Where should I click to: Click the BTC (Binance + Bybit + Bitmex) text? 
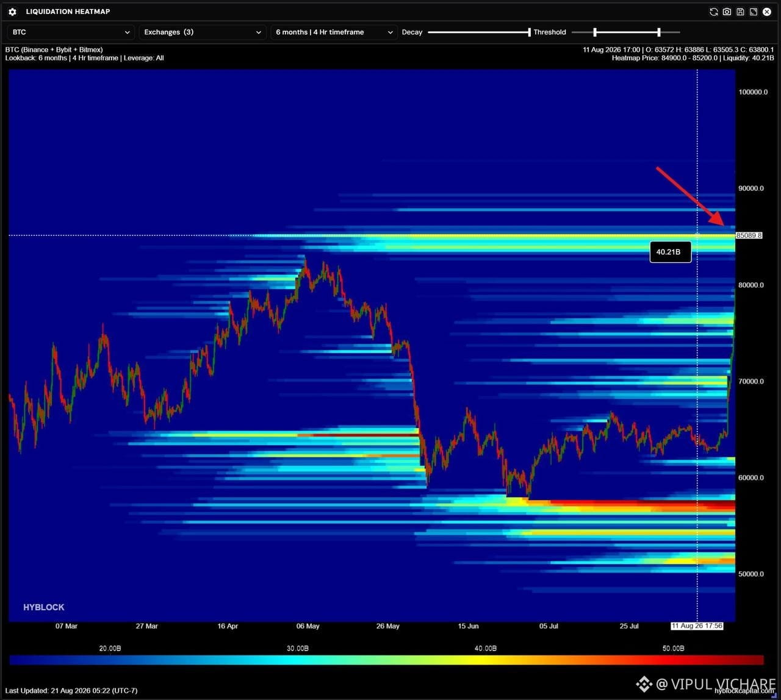(54, 50)
